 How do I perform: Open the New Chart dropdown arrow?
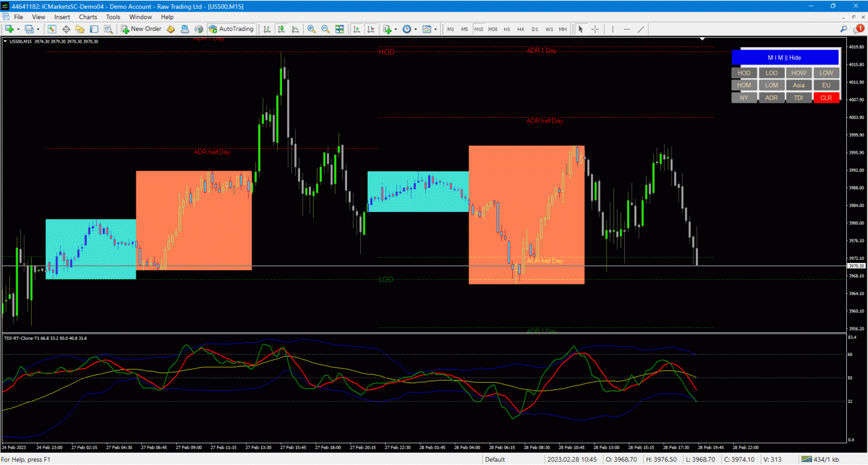(x=19, y=29)
